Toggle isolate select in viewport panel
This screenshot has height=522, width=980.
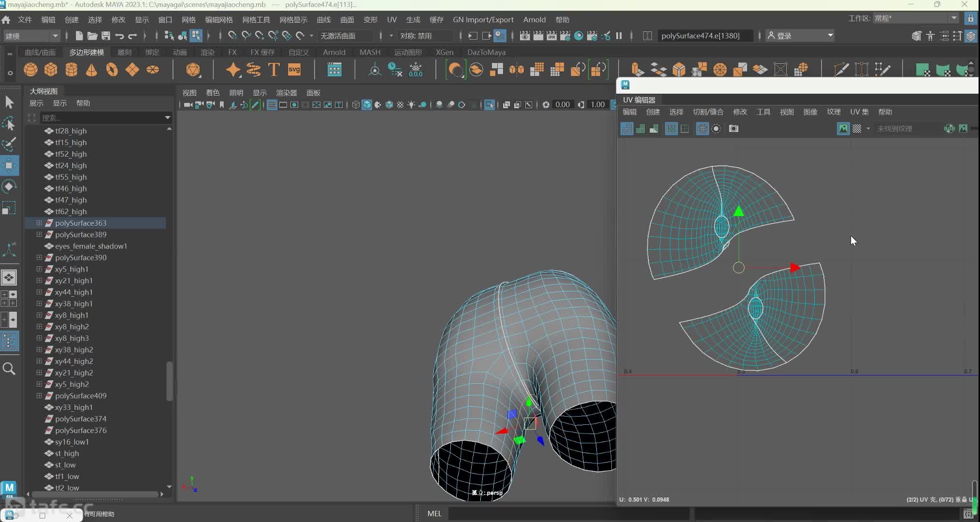[x=489, y=105]
